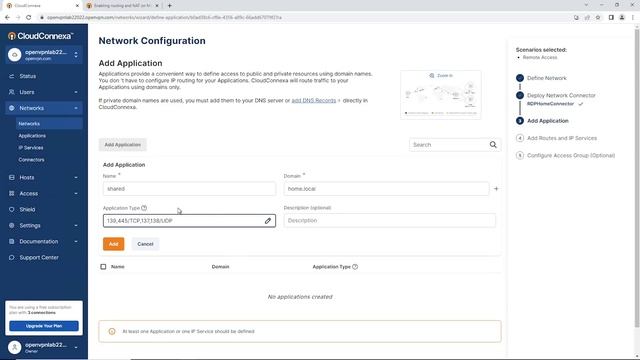The width and height of the screenshot is (640, 360).
Task: Expand the organization switcher dropdown
Action: pos(76,55)
